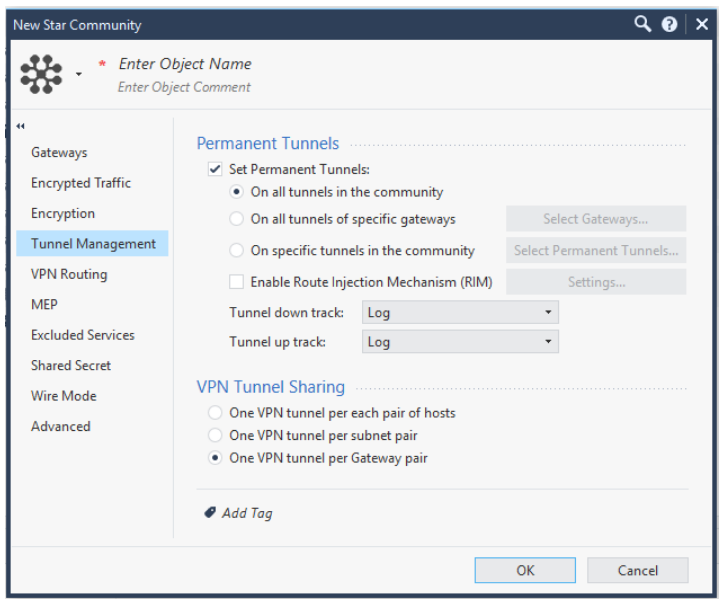Image resolution: width=724 pixels, height=603 pixels.
Task: Choose One VPN tunnel per subnet pair
Action: [215, 435]
